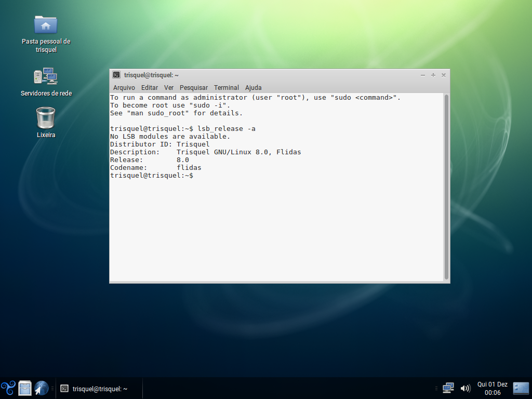Viewport: 532px width, 399px height.
Task: Open the Pasta pessoal de trisquel folder icon
Action: coord(46,24)
